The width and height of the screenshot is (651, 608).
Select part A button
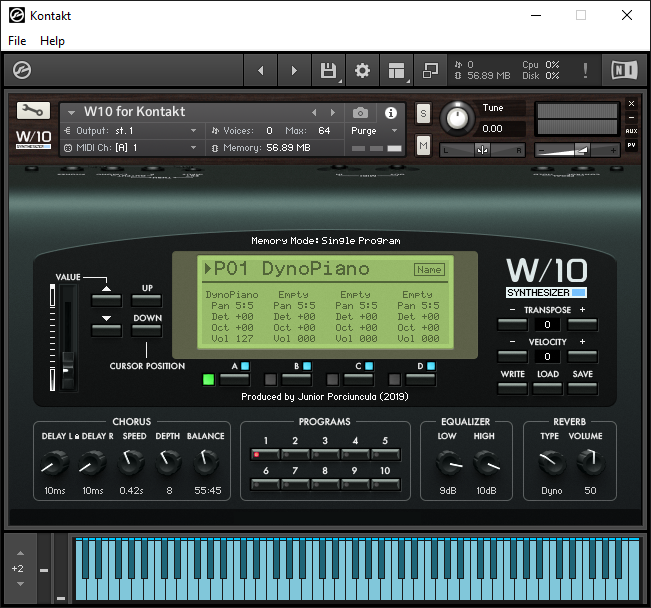pyautogui.click(x=235, y=379)
